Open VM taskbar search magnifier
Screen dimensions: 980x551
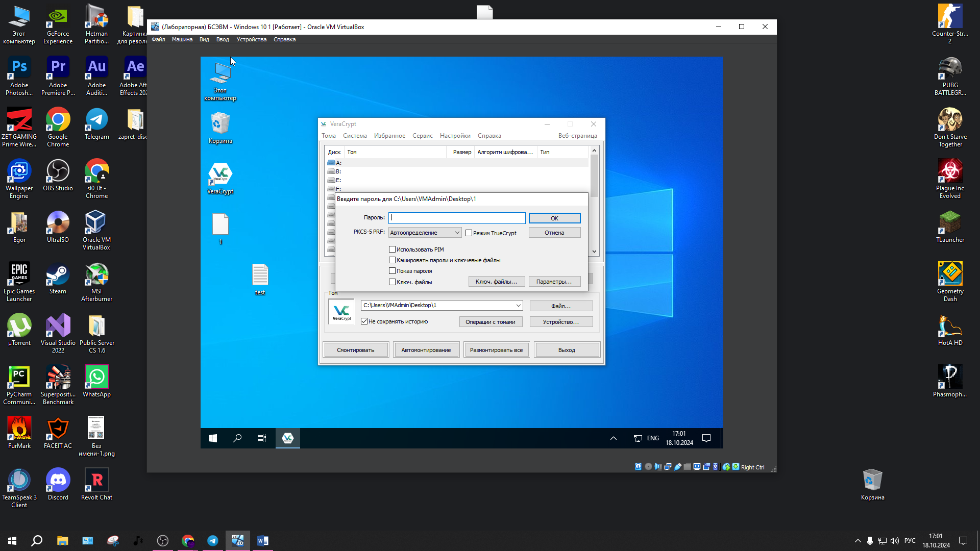click(x=237, y=438)
